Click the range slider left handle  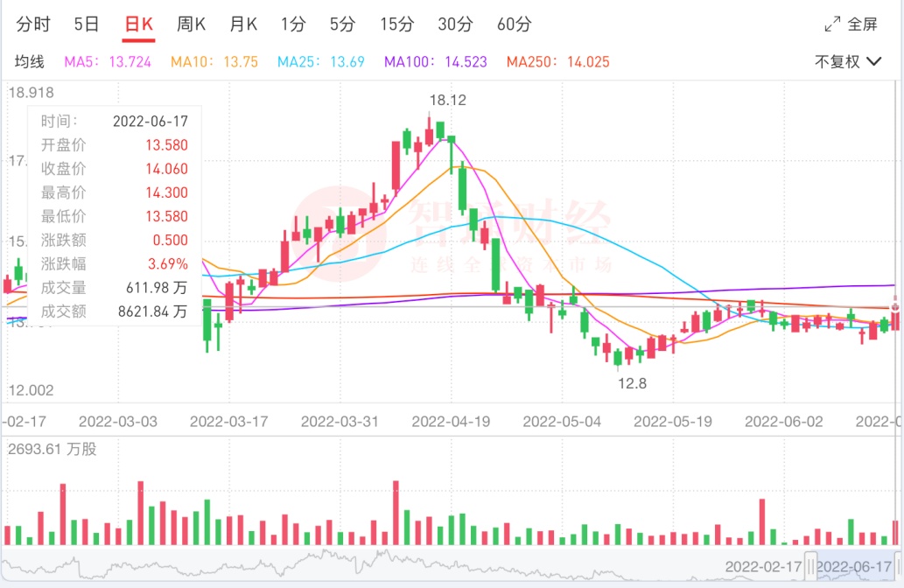[x=811, y=566]
